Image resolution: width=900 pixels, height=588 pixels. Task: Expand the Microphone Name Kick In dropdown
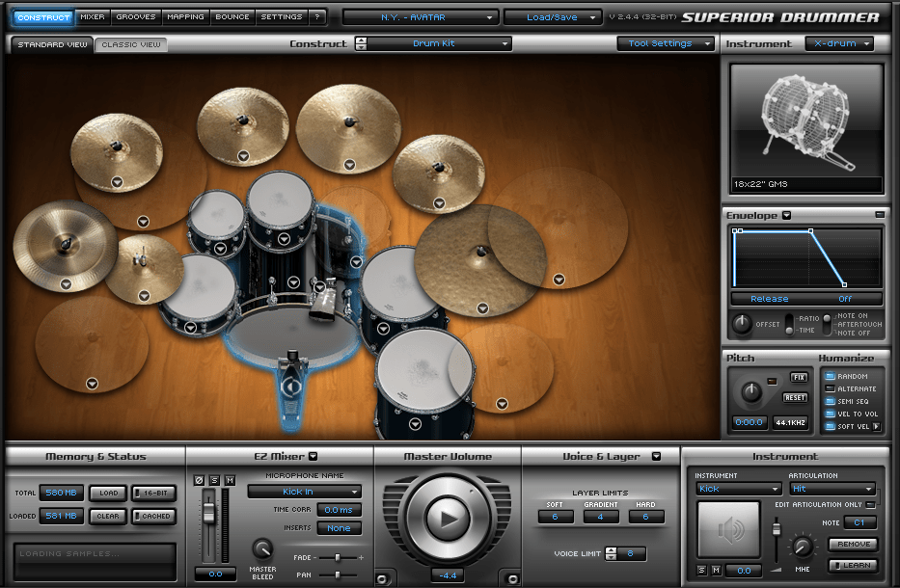click(x=304, y=492)
